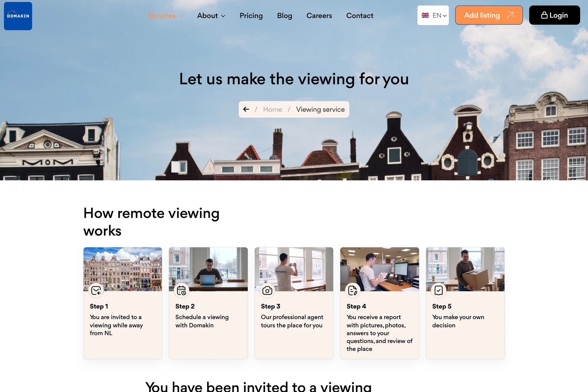Open the EN language selector

pyautogui.click(x=433, y=15)
